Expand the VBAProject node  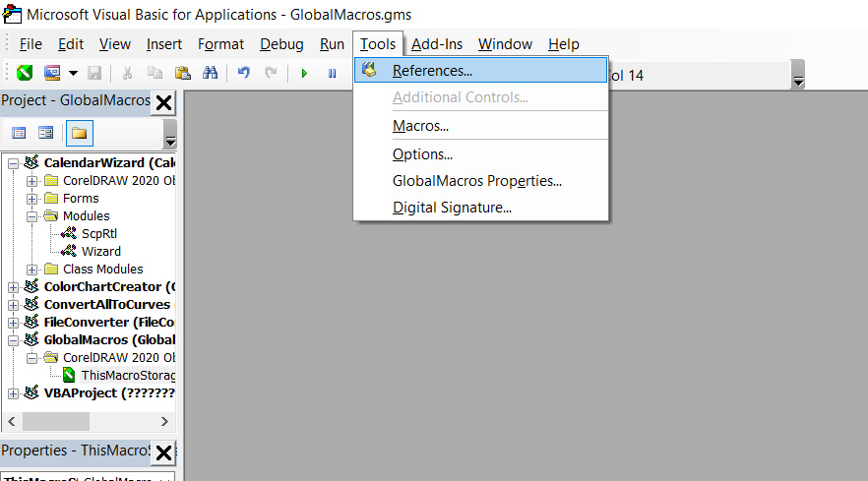point(14,393)
